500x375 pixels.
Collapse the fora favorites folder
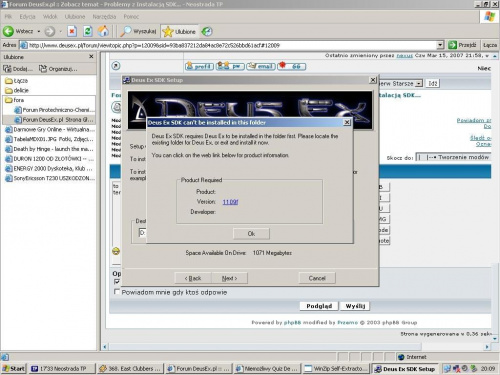14,100
